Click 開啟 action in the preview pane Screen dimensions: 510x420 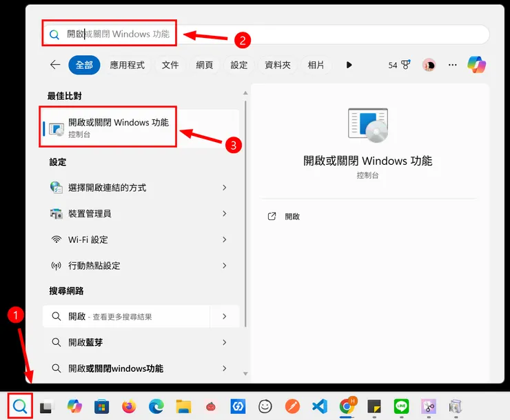click(284, 217)
